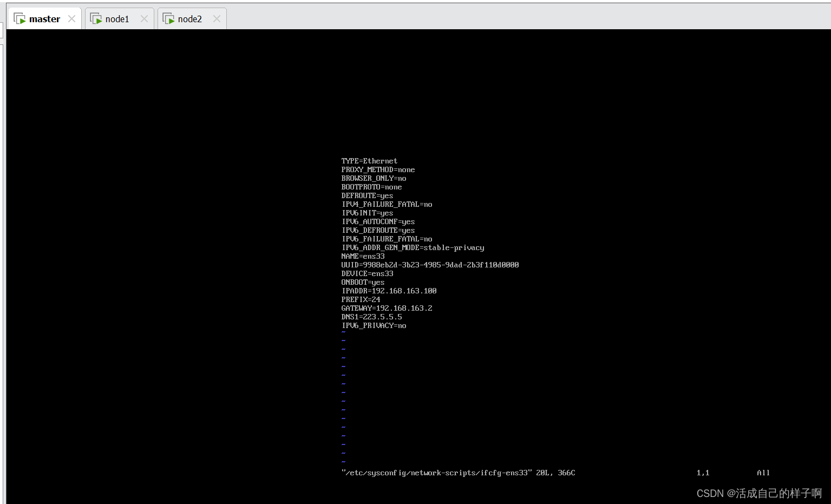
Task: Click the IPV6_PRIVACY=no line
Action: coord(374,325)
